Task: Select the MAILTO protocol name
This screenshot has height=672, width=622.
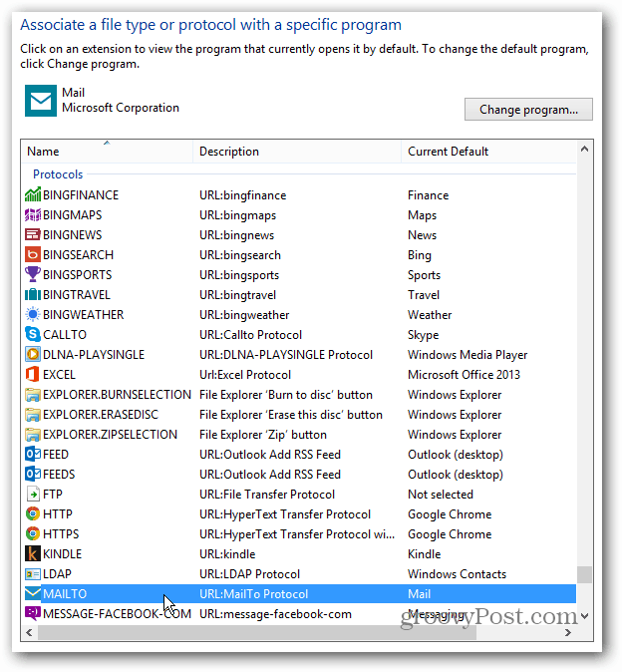Action: click(x=65, y=593)
